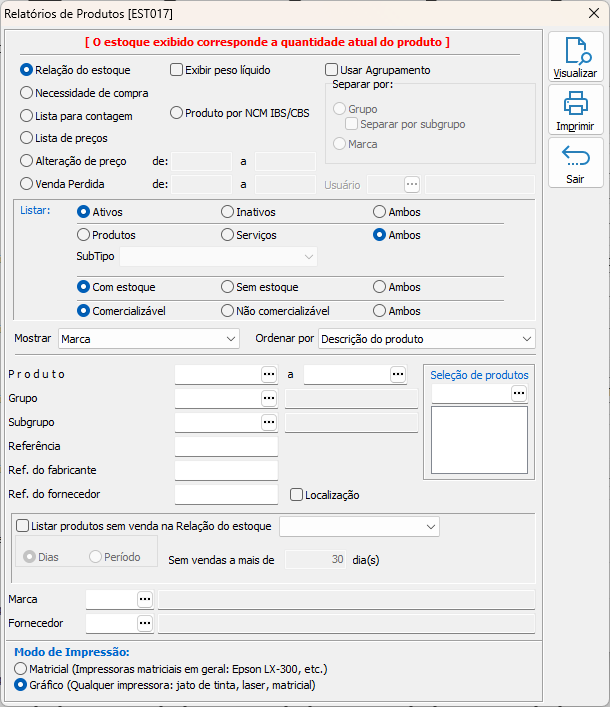Open lookup button beside Grupo field
The image size is (610, 707).
(x=268, y=398)
